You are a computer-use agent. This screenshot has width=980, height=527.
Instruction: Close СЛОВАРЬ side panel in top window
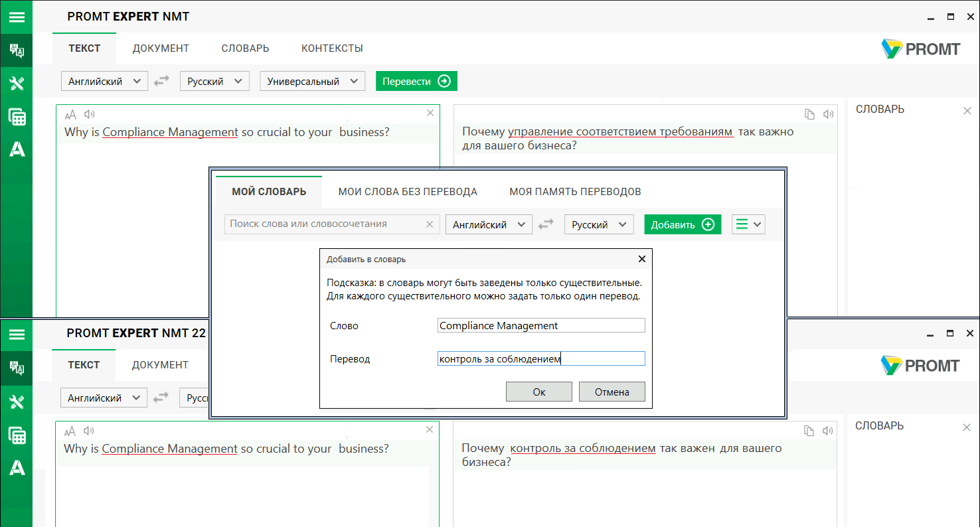point(967,111)
